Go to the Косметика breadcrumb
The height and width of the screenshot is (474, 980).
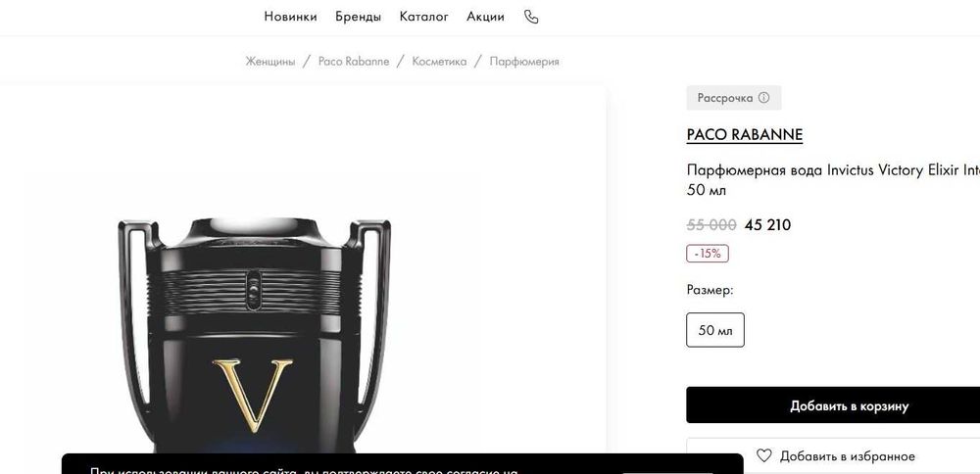click(x=439, y=61)
